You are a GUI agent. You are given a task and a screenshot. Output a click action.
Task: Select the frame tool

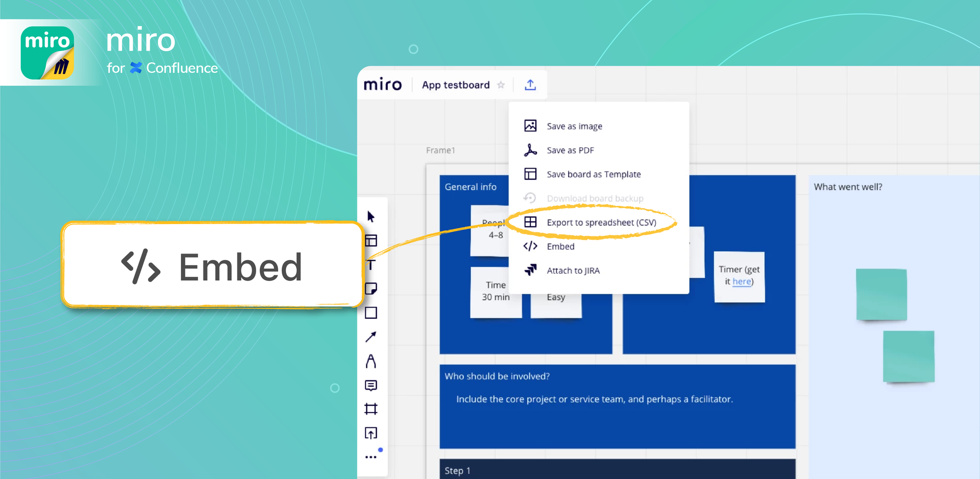click(371, 409)
